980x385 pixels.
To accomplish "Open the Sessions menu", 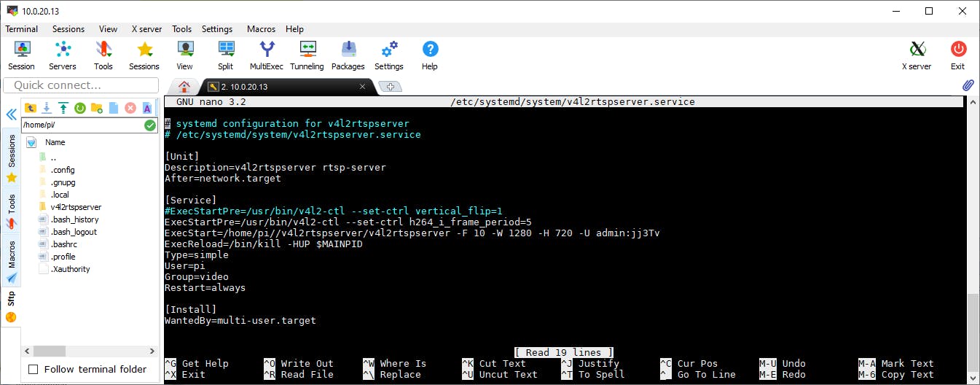I will click(68, 29).
